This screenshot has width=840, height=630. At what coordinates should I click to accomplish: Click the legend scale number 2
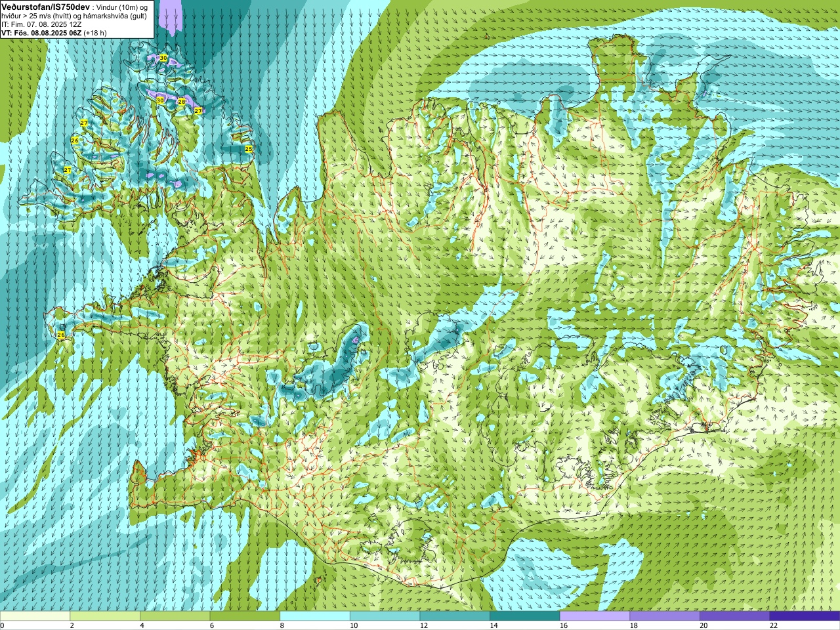click(72, 625)
